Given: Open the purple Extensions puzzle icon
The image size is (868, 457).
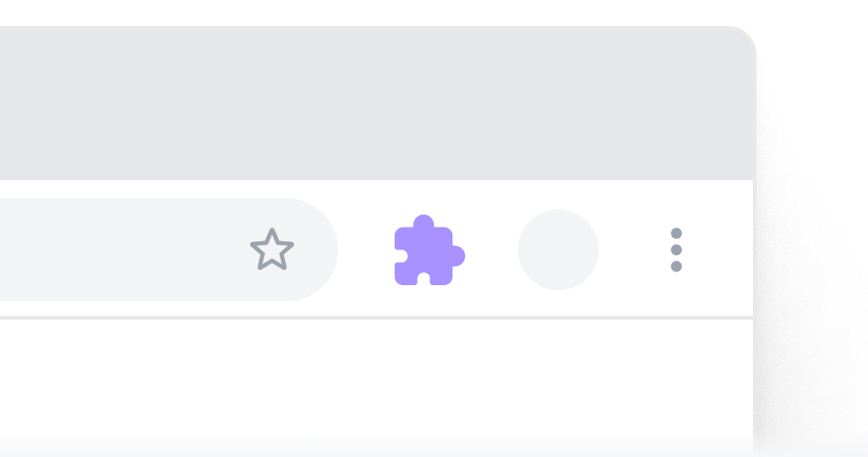Looking at the screenshot, I should (x=429, y=250).
